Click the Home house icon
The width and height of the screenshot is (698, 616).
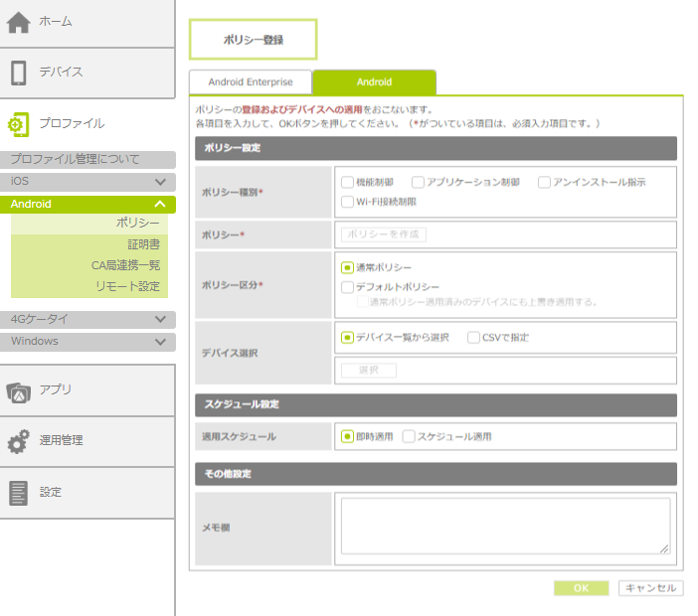tap(18, 22)
